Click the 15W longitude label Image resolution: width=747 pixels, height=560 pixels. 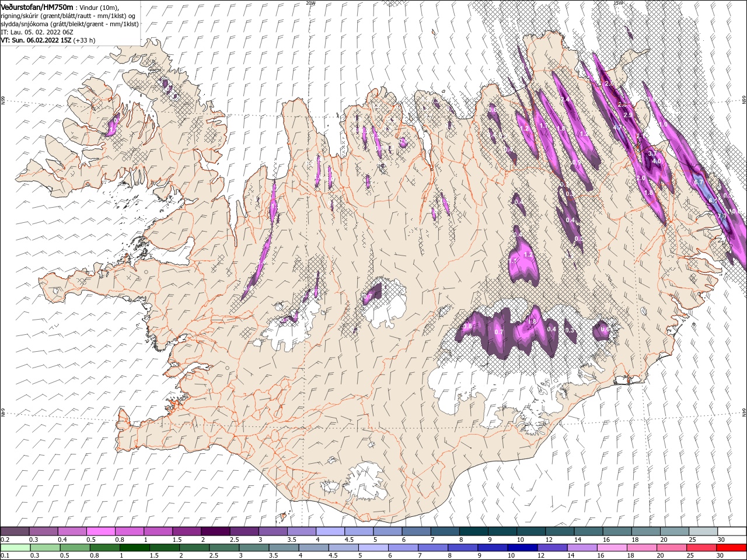point(618,3)
